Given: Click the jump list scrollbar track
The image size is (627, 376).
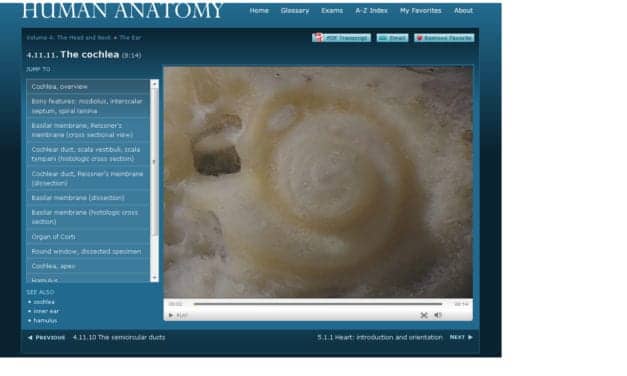Looking at the screenshot, I should click(x=154, y=181).
